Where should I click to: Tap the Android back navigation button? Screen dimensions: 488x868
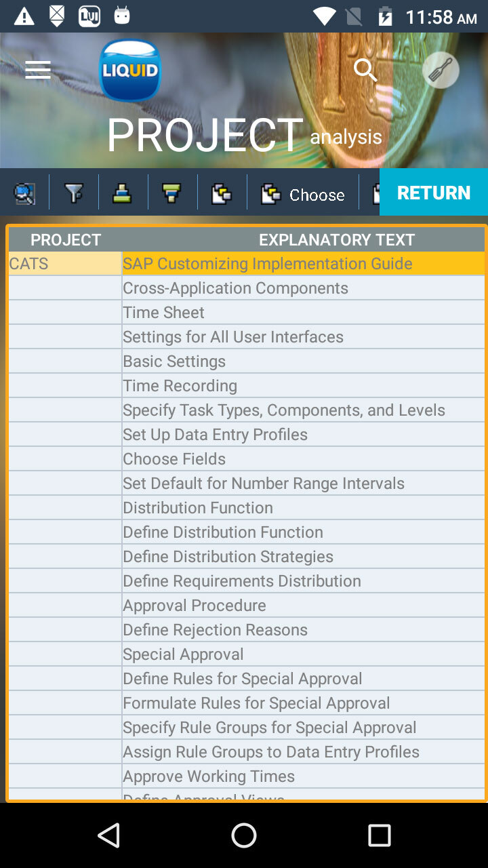109,835
